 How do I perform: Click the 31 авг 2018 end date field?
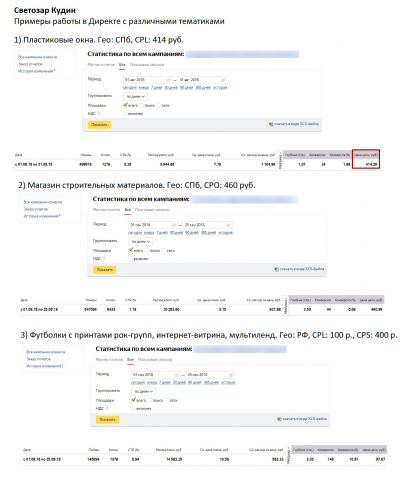click(202, 80)
